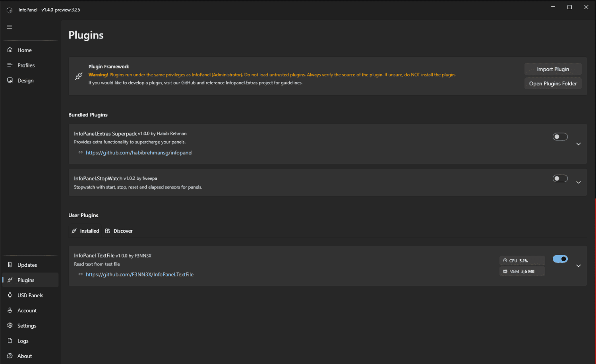Click the MEM memory icon on TextFile plugin
Viewport: 596px width, 364px height.
pos(505,272)
